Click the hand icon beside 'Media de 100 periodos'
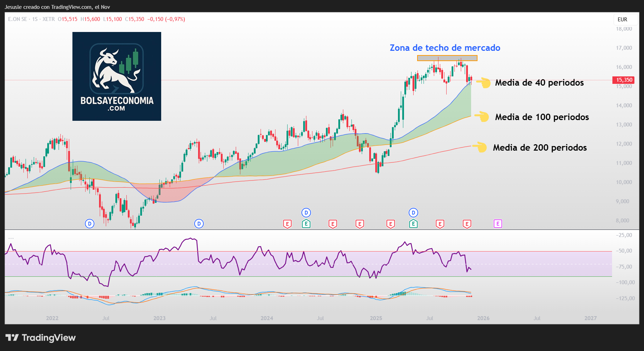This screenshot has width=644, height=351. (x=483, y=117)
